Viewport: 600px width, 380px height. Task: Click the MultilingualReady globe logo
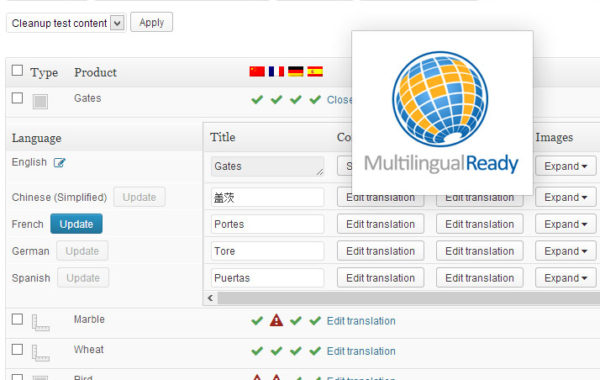coord(440,99)
